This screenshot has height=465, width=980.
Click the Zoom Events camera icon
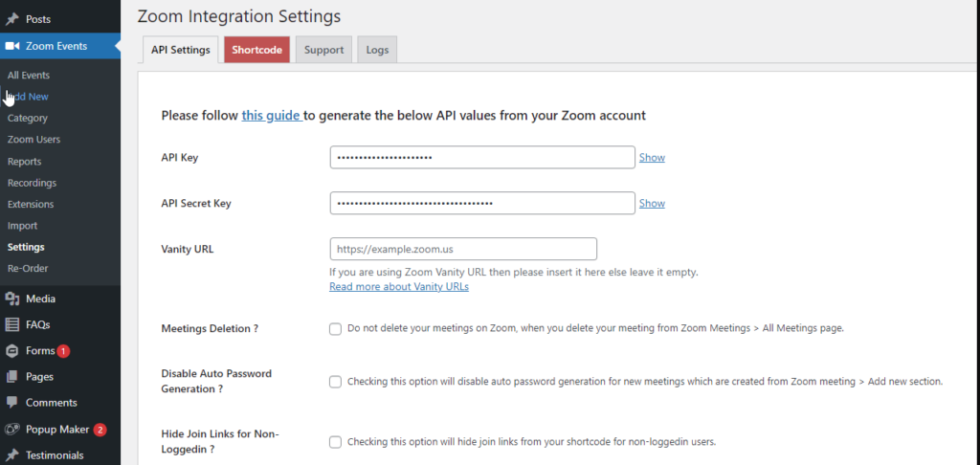11,46
